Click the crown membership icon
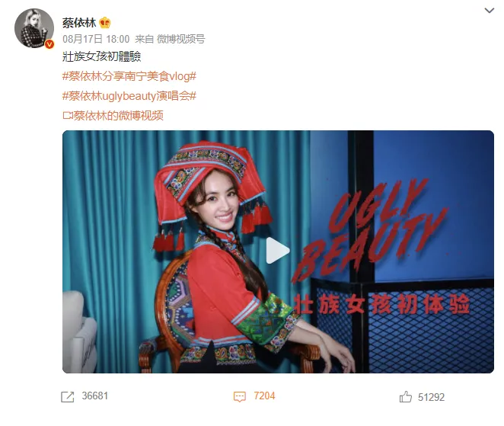 105,23
